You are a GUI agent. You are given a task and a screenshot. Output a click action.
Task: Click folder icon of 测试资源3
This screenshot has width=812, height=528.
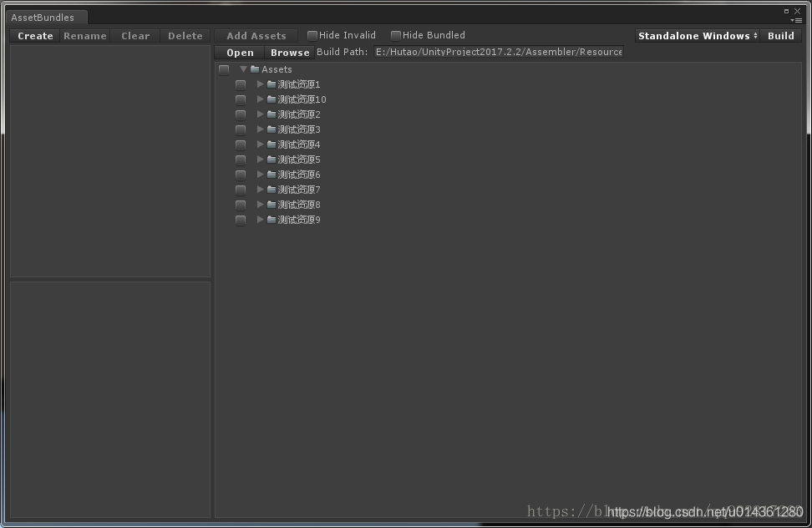272,129
